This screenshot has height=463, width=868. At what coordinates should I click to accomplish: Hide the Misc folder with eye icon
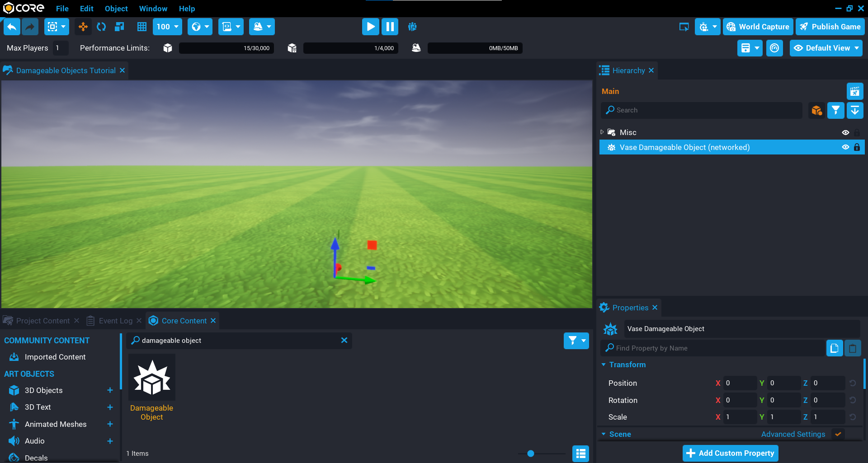[x=845, y=132]
